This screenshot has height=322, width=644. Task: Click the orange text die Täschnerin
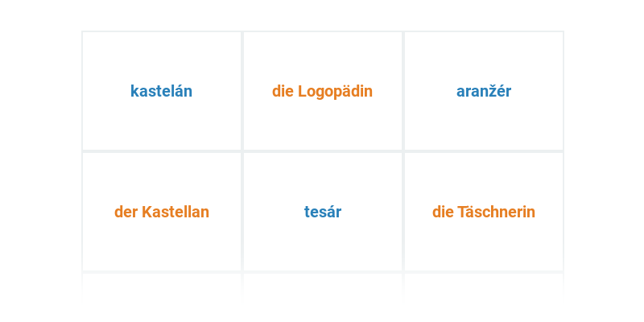pos(484,212)
